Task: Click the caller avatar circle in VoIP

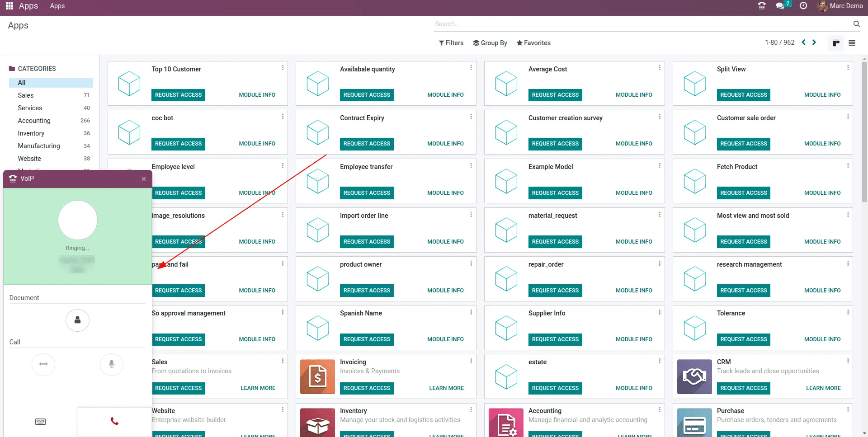Action: tap(78, 220)
